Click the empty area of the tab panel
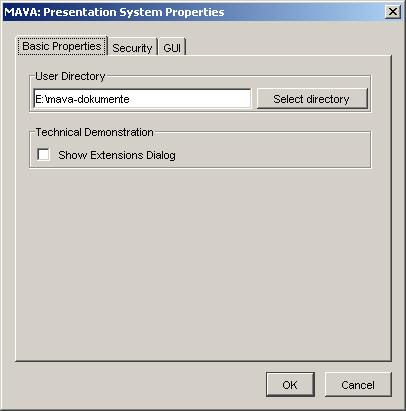406x411 pixels. pyautogui.click(x=203, y=263)
